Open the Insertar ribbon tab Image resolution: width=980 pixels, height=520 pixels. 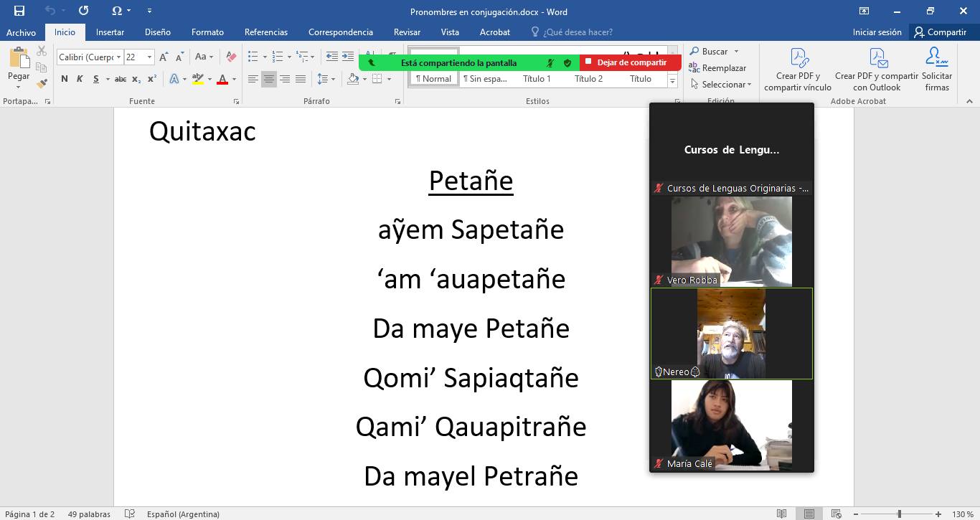tap(110, 32)
